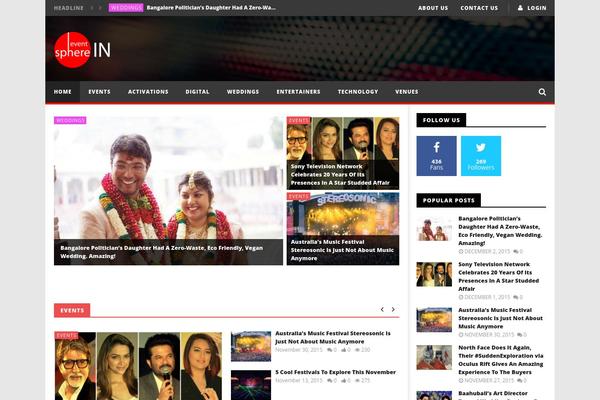
Task: Click the Weddings tag on featured image
Action: tap(70, 120)
